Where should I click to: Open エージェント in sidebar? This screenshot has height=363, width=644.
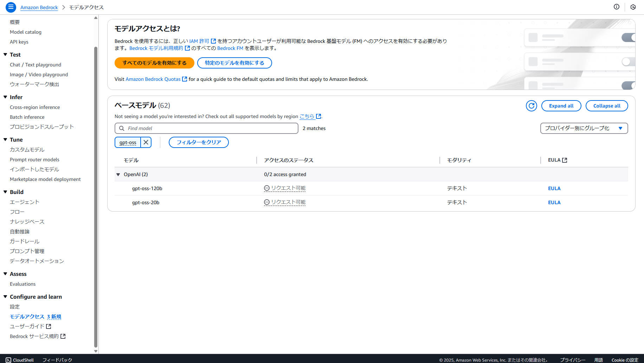click(x=25, y=202)
